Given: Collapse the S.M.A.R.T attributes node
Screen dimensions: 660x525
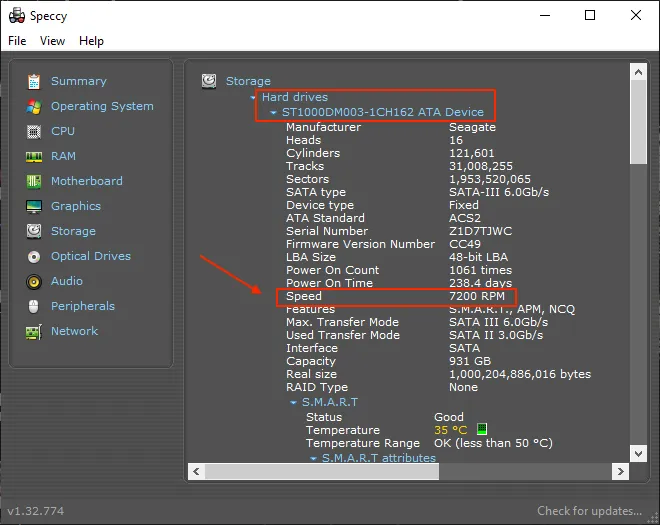Looking at the screenshot, I should coord(313,458).
